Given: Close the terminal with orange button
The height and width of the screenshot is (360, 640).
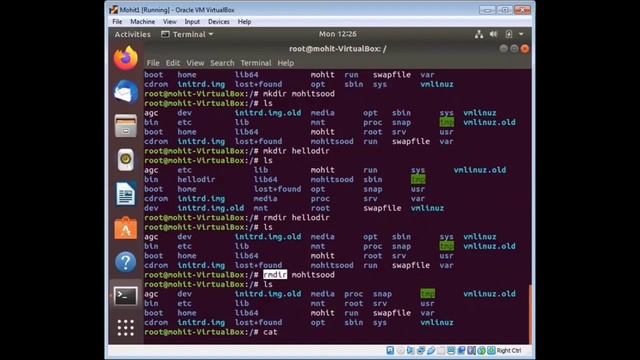Looking at the screenshot, I should 525,49.
